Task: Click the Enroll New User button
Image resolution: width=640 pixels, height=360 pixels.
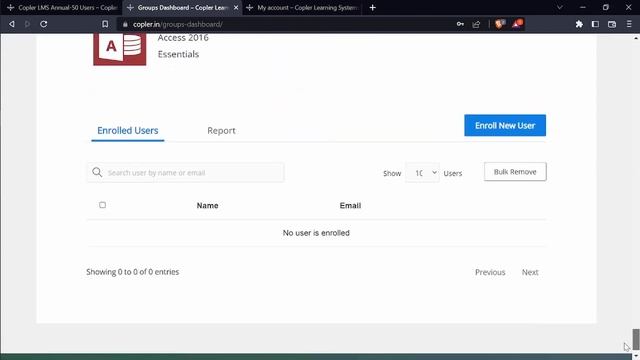Action: pyautogui.click(x=505, y=125)
